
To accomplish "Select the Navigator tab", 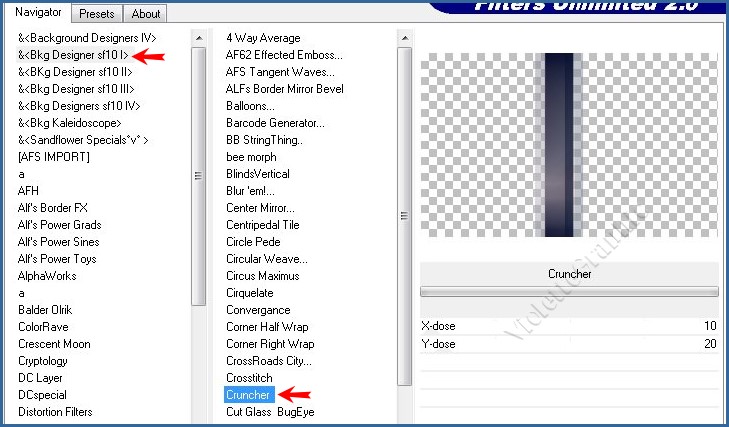I will pyautogui.click(x=39, y=13).
